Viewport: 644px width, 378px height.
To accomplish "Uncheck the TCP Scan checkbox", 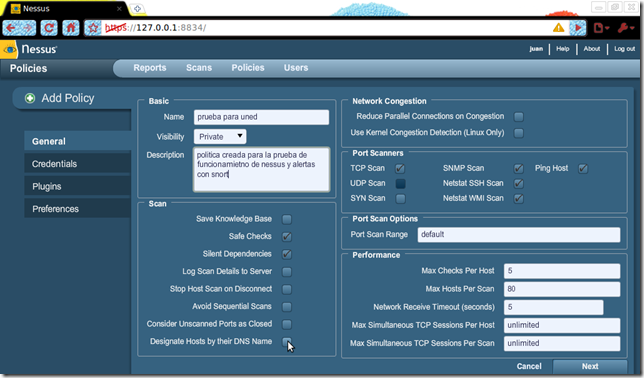I will [x=400, y=168].
